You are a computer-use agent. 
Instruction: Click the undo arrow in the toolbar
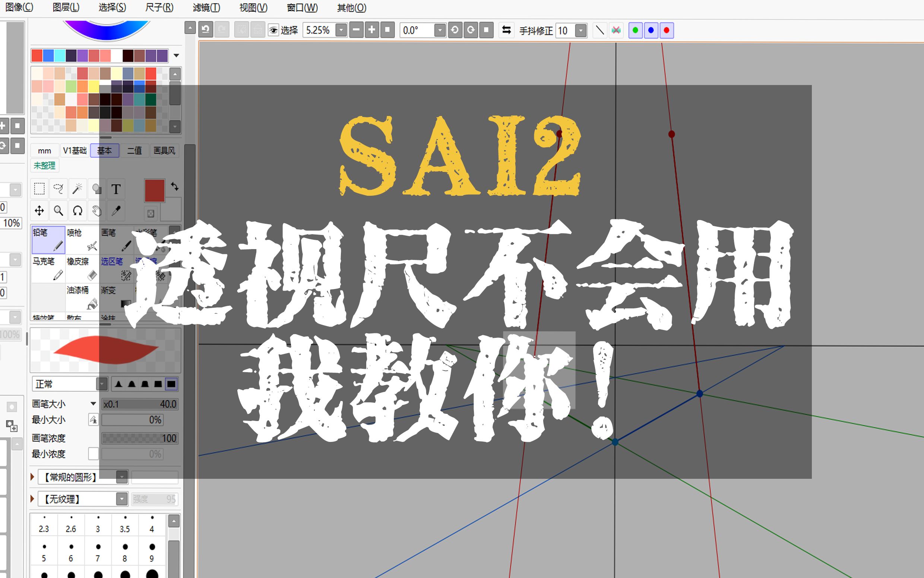click(x=206, y=30)
